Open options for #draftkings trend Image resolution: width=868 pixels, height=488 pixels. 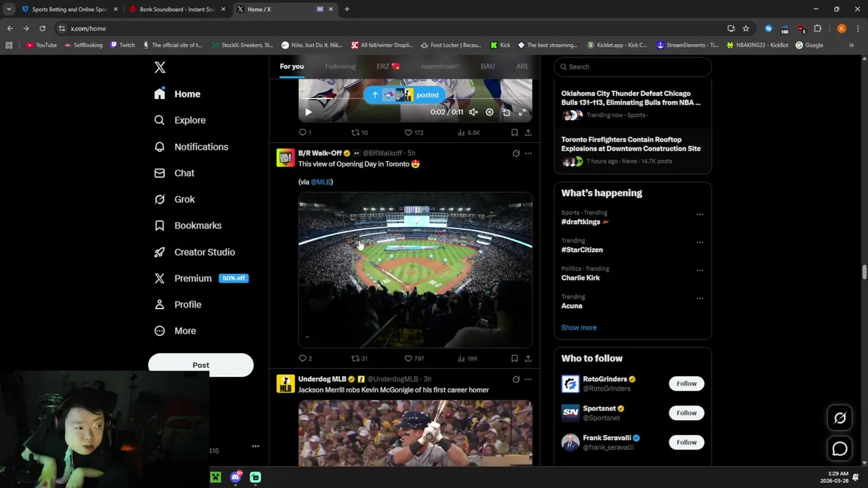(700, 214)
